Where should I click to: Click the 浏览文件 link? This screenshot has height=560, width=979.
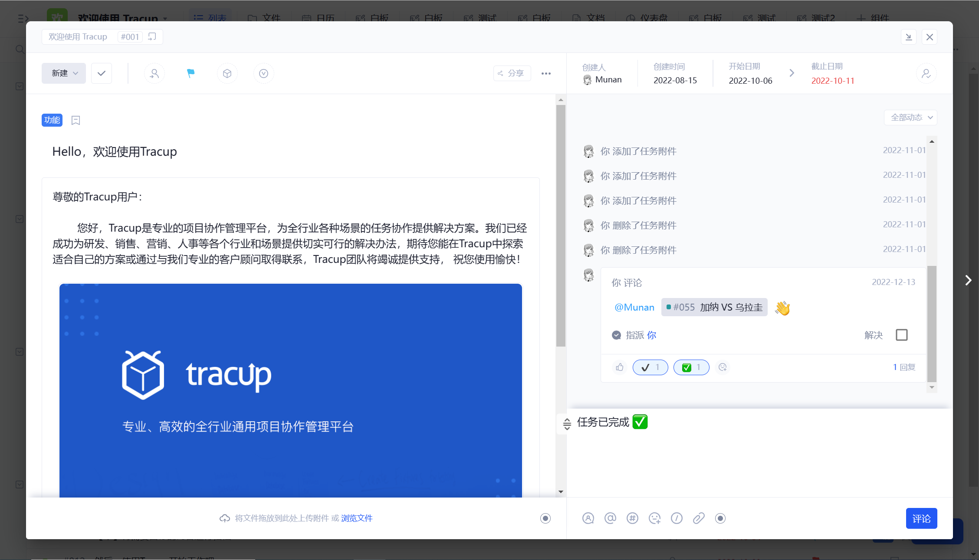357,518
